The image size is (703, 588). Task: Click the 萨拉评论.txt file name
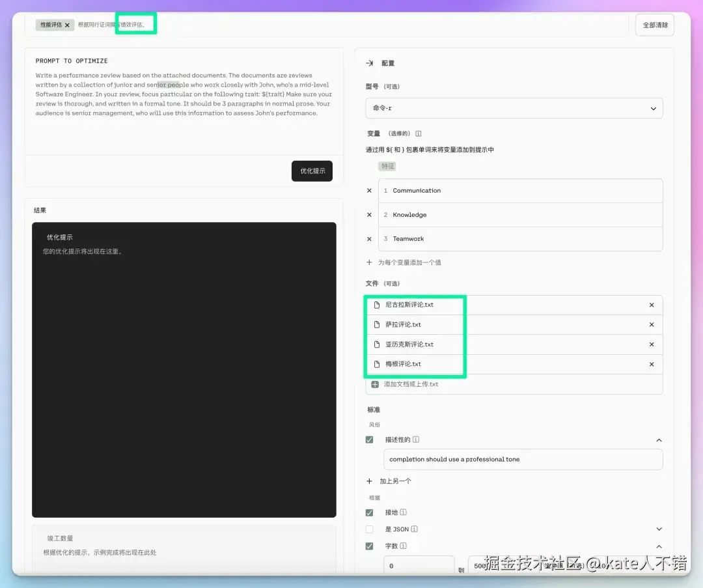(403, 325)
